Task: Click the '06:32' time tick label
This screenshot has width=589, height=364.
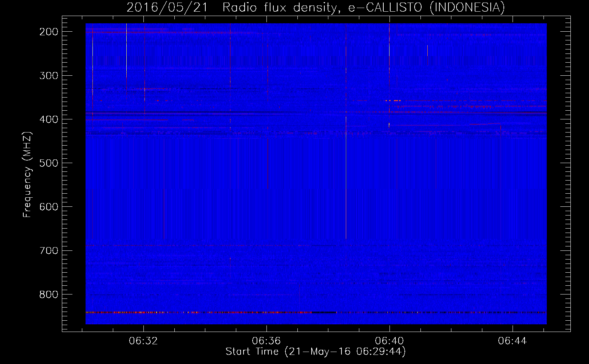Action: (143, 341)
